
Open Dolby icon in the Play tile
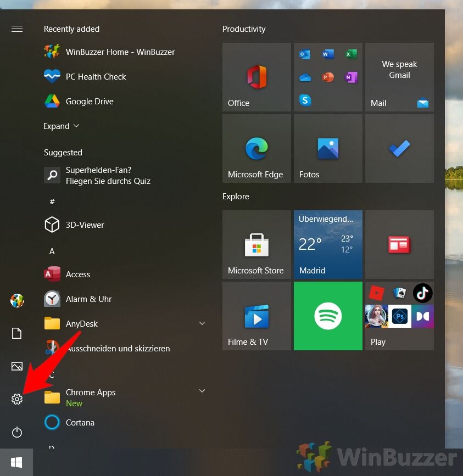click(422, 316)
